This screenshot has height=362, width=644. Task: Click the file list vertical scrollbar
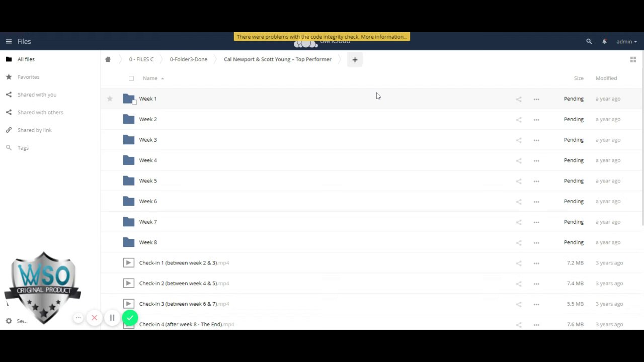pos(642,138)
